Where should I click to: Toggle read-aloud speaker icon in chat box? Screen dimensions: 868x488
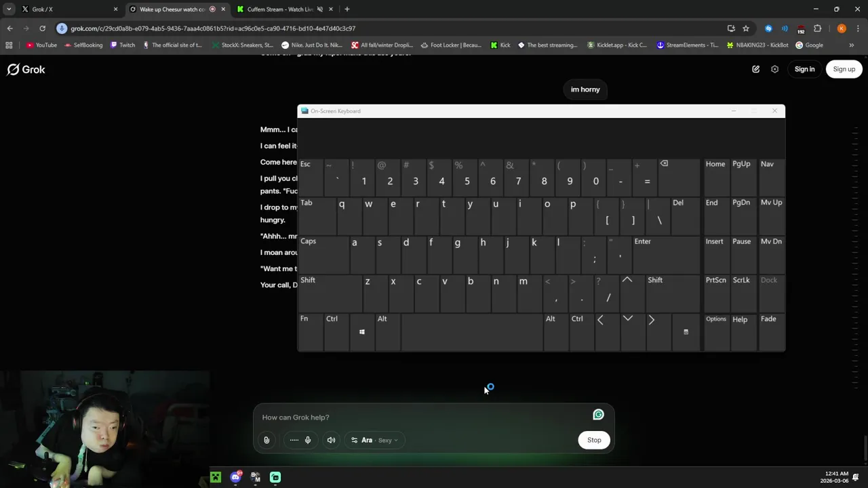coord(331,440)
